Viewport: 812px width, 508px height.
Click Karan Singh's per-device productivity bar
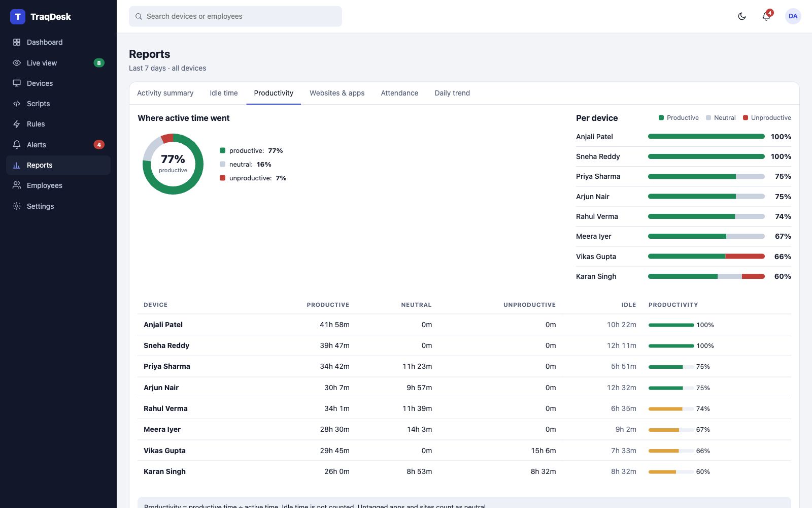coord(706,276)
